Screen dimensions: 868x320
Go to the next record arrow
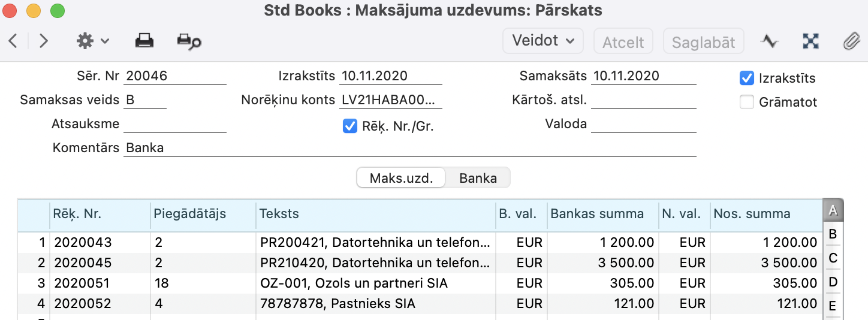tap(43, 41)
